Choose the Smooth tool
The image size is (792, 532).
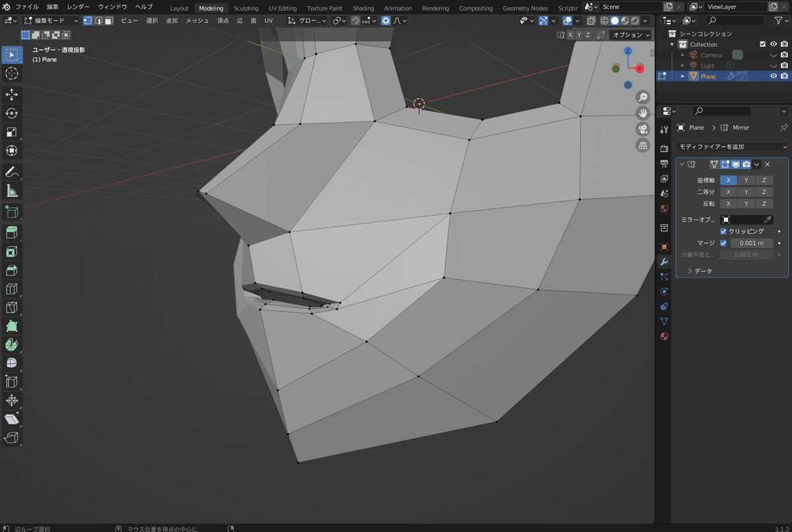(x=12, y=363)
